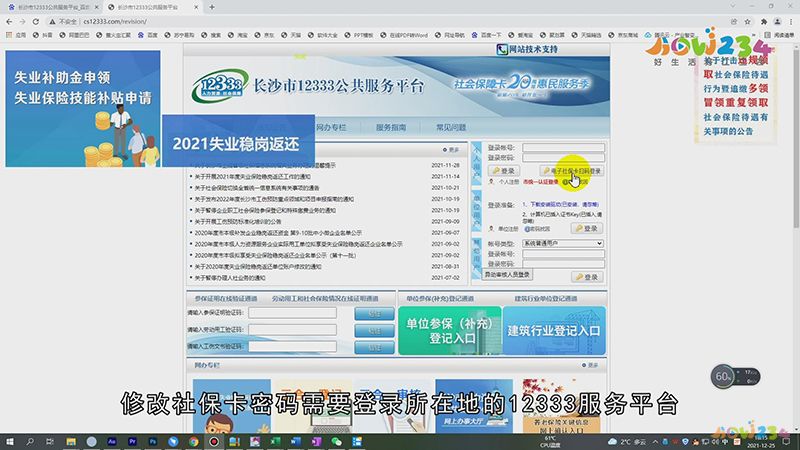Click 更多 link in the news panel header

point(451,150)
